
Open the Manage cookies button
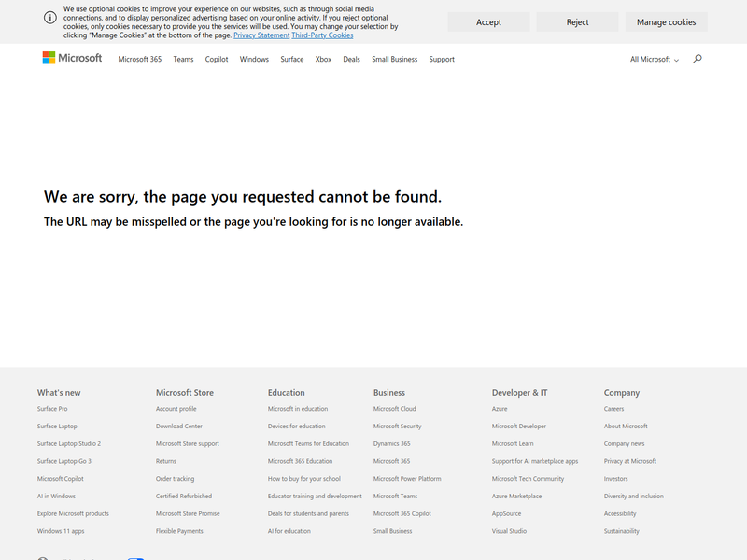click(x=666, y=21)
